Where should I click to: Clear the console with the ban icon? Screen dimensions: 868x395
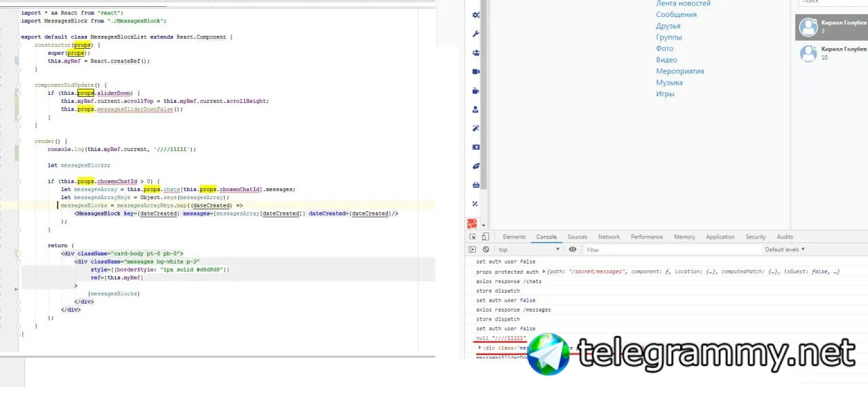pos(486,249)
